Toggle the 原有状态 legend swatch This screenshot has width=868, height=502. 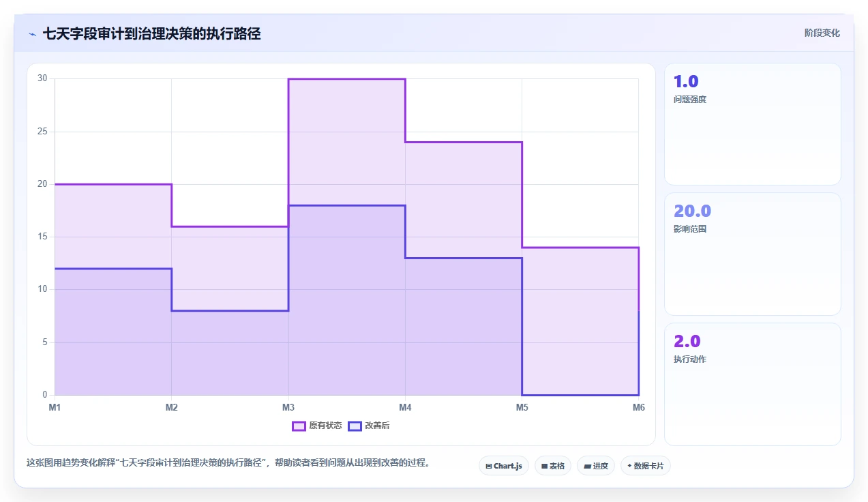pyautogui.click(x=299, y=426)
